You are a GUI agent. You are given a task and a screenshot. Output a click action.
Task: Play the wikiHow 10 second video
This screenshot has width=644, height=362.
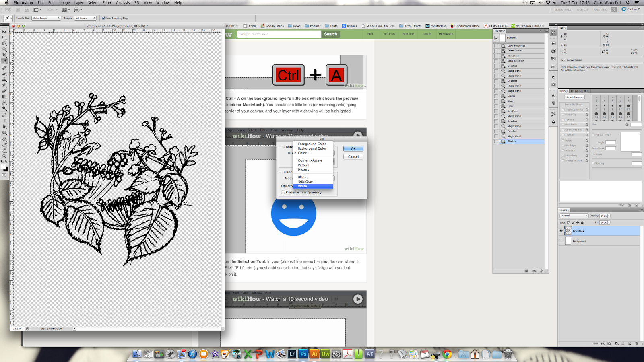(358, 299)
